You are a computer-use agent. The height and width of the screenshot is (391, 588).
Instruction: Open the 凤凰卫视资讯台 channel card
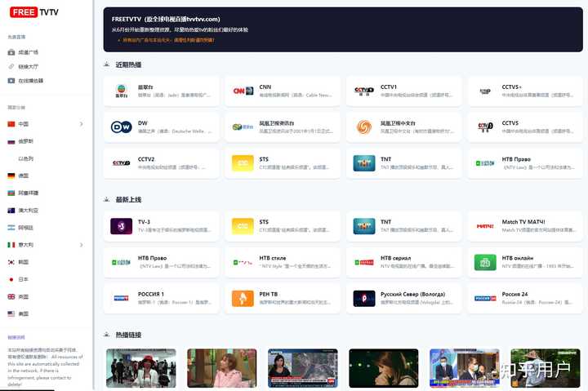point(283,127)
